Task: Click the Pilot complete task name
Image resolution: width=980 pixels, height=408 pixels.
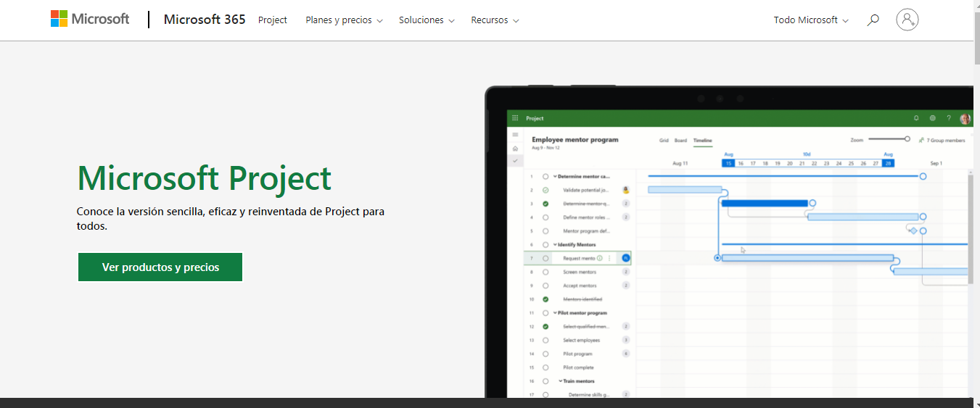Action: [x=578, y=367]
